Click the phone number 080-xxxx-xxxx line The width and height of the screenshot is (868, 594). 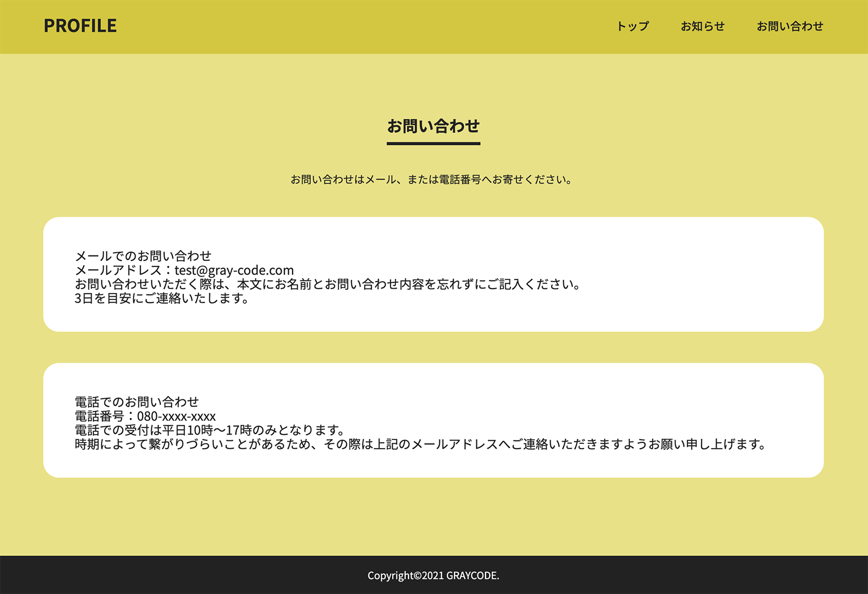145,416
